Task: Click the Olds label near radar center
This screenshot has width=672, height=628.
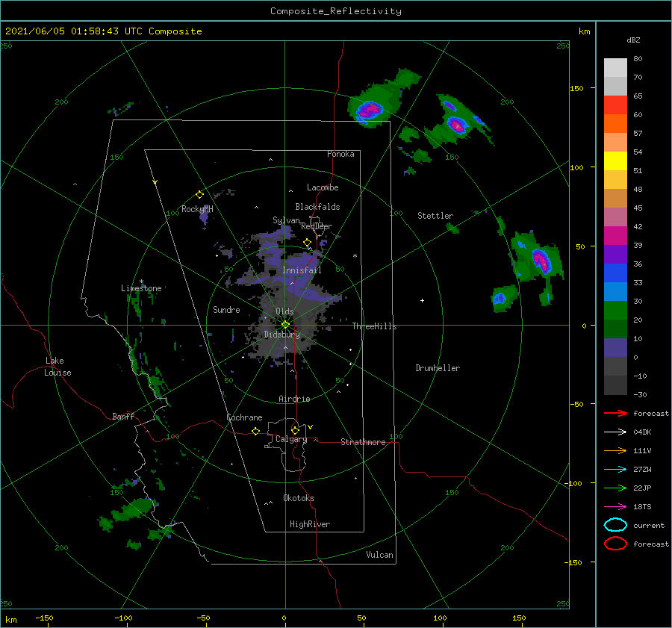Action: click(284, 311)
